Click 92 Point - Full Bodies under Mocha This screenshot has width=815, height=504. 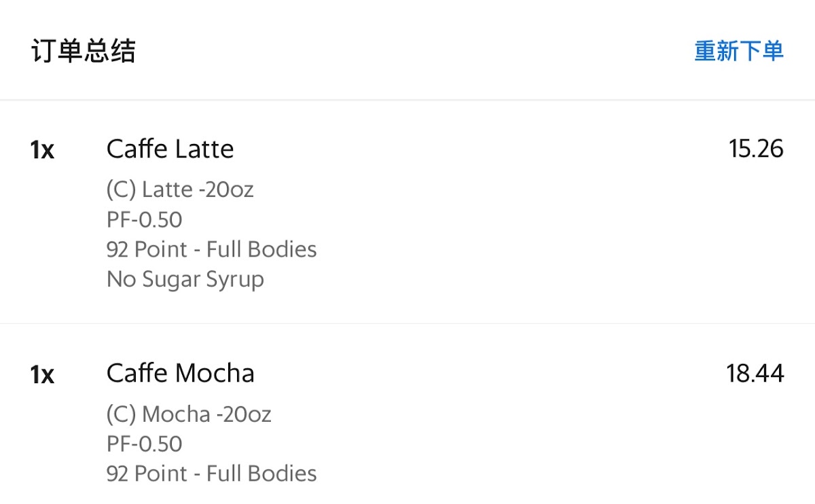pos(211,473)
